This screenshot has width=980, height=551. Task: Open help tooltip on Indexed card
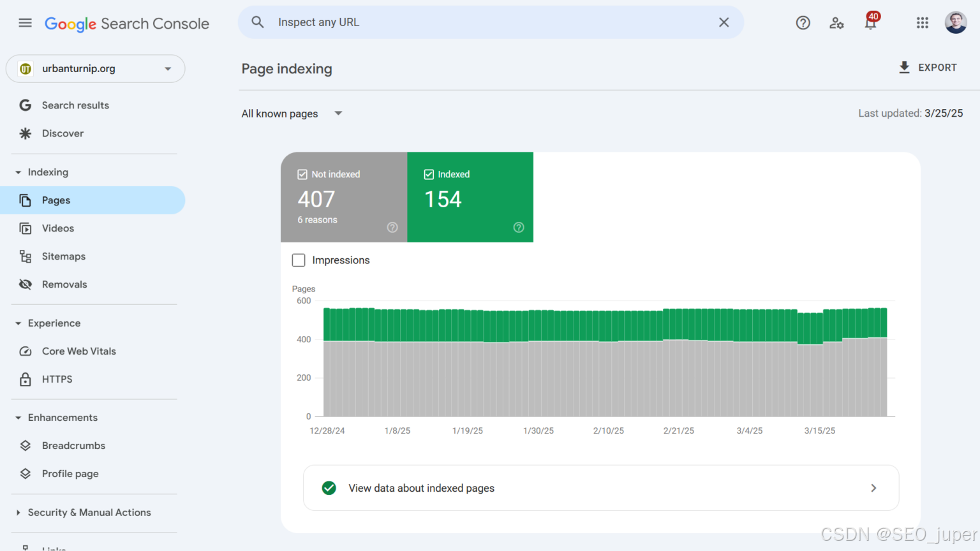[x=519, y=228]
